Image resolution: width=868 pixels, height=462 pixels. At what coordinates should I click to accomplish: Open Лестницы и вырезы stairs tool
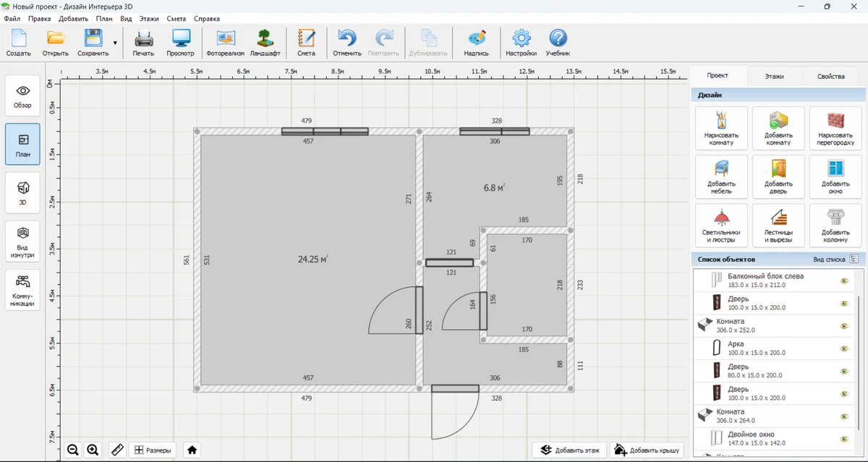click(778, 225)
